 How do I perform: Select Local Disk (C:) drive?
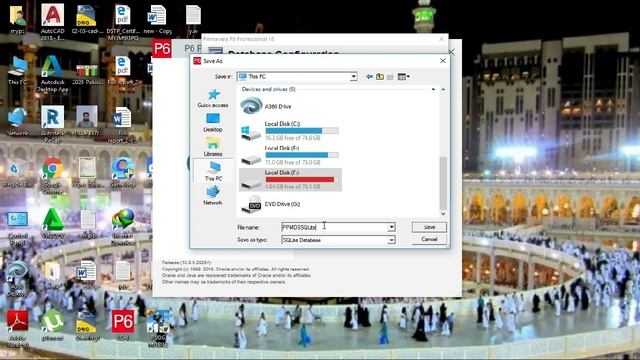[290, 131]
